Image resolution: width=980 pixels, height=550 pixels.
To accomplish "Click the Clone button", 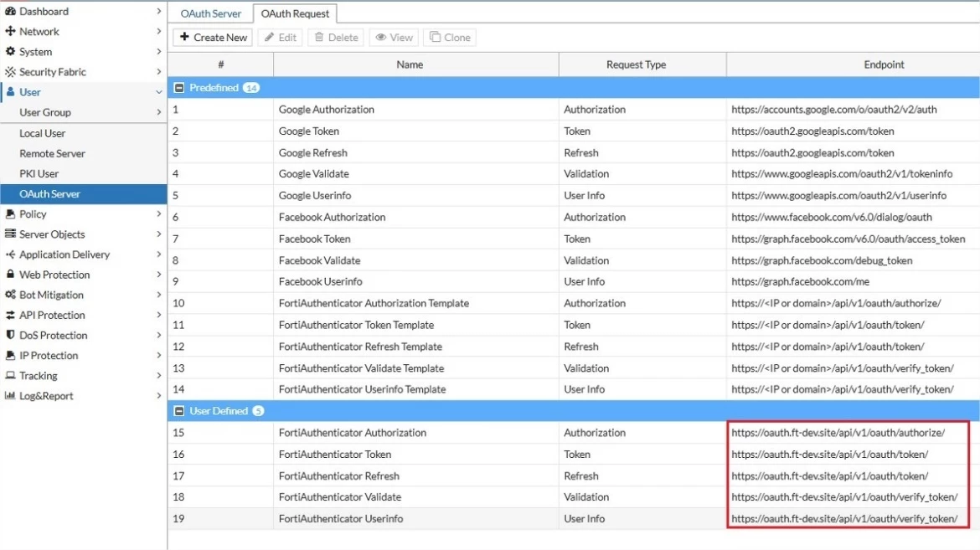I will pyautogui.click(x=450, y=37).
